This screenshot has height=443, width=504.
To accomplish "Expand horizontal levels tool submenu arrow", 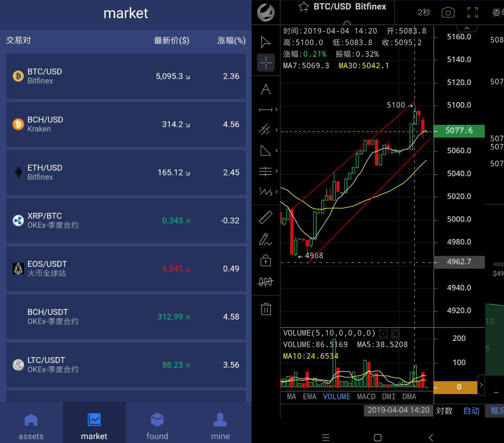I will point(276,171).
